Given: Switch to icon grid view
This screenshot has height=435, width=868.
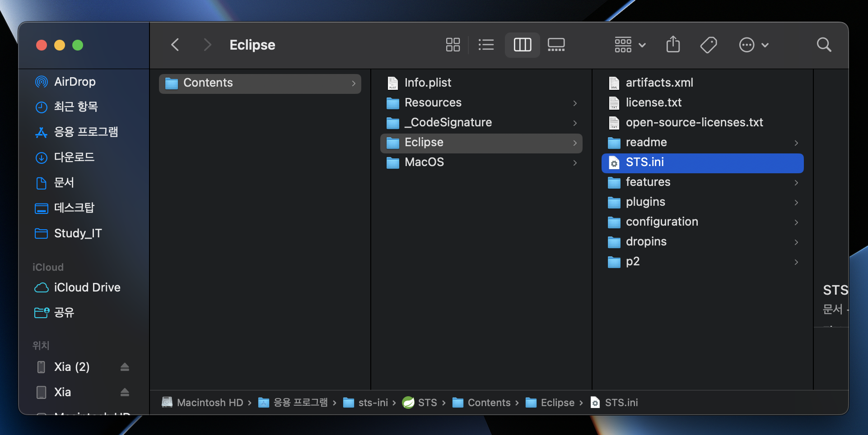Looking at the screenshot, I should [x=453, y=45].
